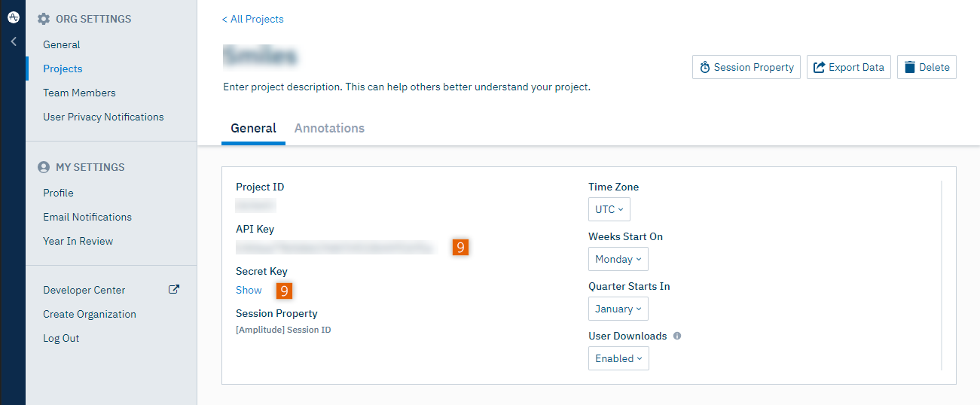This screenshot has width=980, height=405.
Task: Open the Weeks Start On Monday dropdown
Action: (618, 259)
